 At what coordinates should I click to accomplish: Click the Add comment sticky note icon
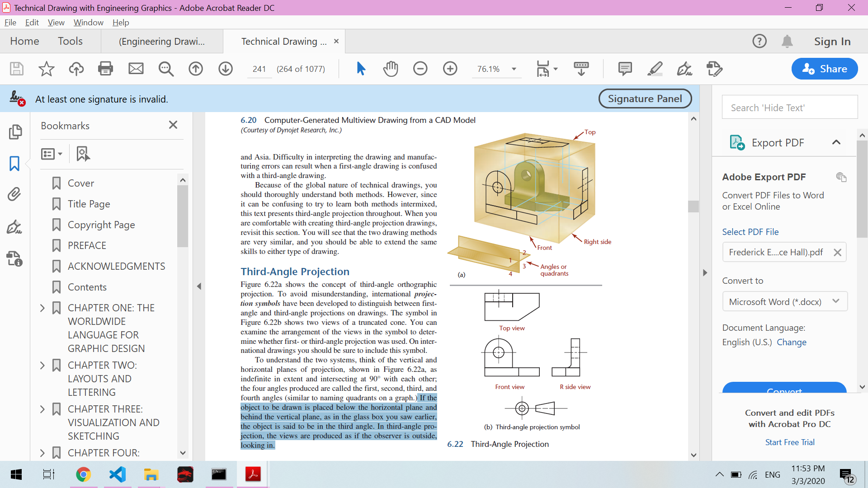tap(625, 69)
